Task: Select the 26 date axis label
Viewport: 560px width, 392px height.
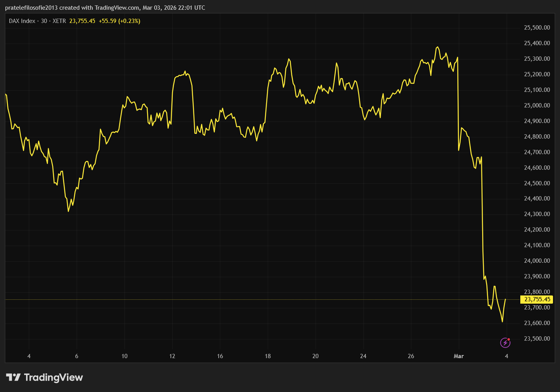Action: [x=411, y=356]
